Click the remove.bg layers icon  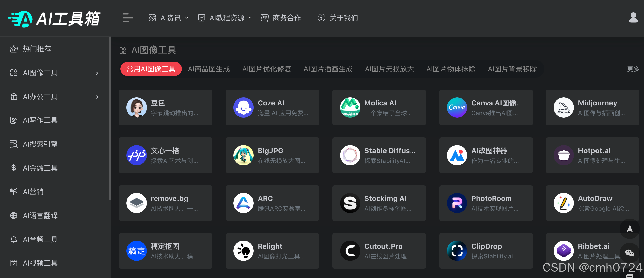click(137, 203)
